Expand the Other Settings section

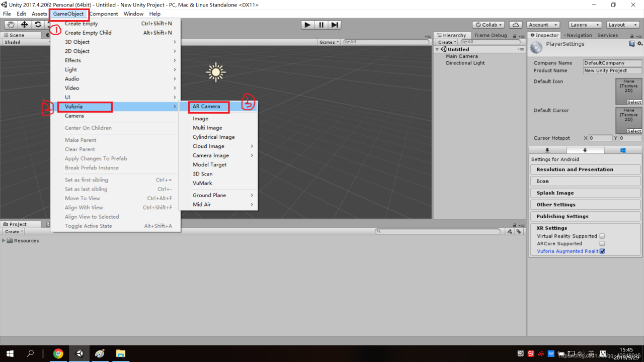click(x=585, y=205)
